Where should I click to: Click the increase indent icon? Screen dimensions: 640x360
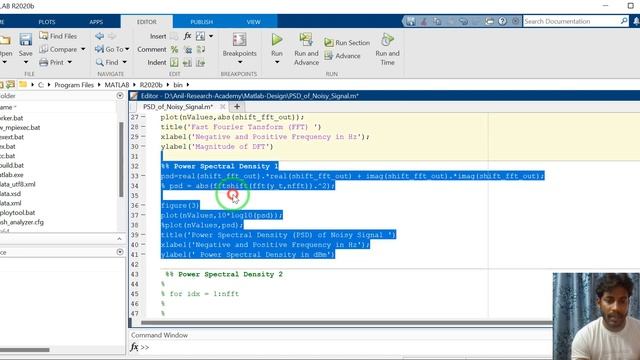[200, 62]
